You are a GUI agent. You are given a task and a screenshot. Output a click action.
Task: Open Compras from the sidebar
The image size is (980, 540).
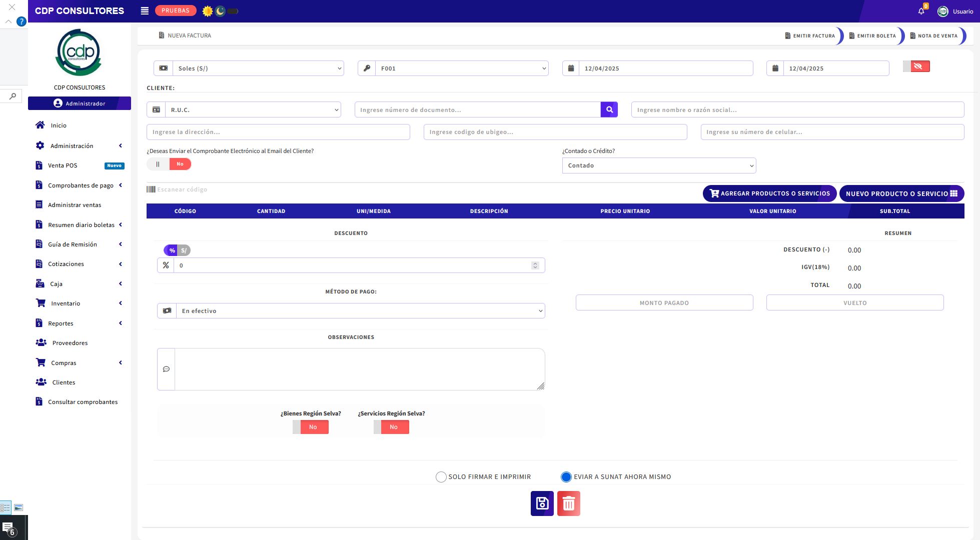[64, 362]
